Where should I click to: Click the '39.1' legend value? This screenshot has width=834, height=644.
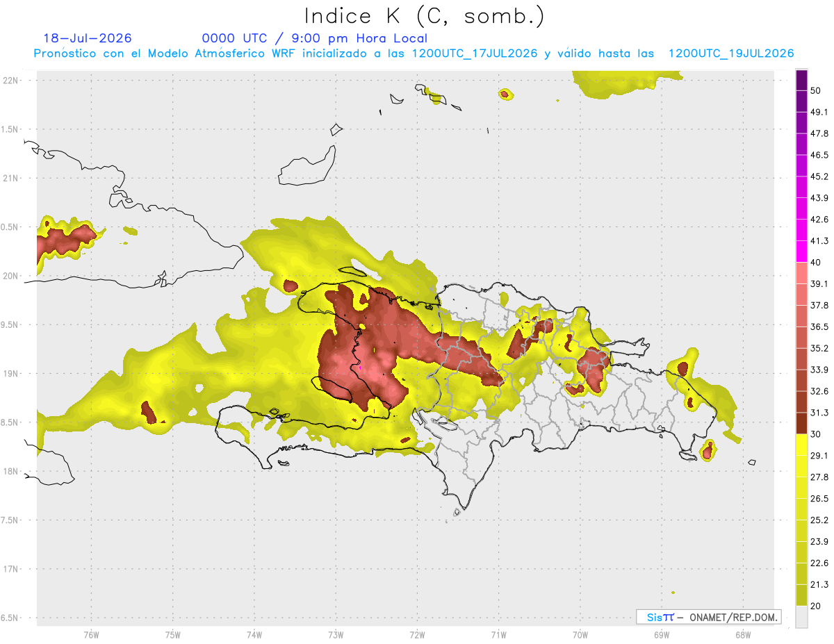(x=819, y=283)
